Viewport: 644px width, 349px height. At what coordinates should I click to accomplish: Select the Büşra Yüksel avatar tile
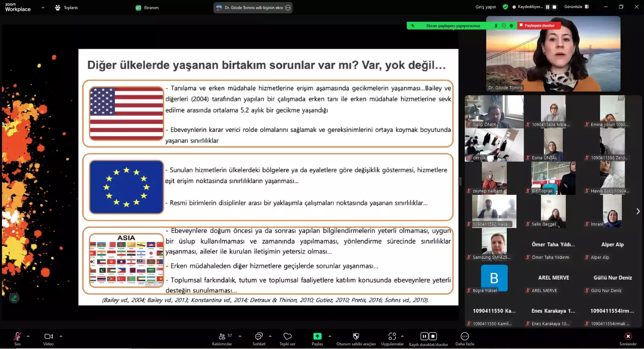point(494,278)
